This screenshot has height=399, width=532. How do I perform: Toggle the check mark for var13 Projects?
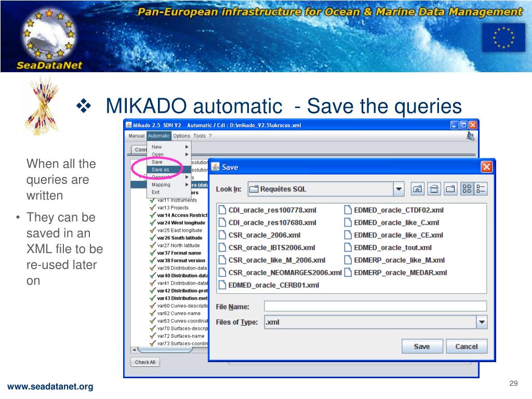[x=153, y=207]
